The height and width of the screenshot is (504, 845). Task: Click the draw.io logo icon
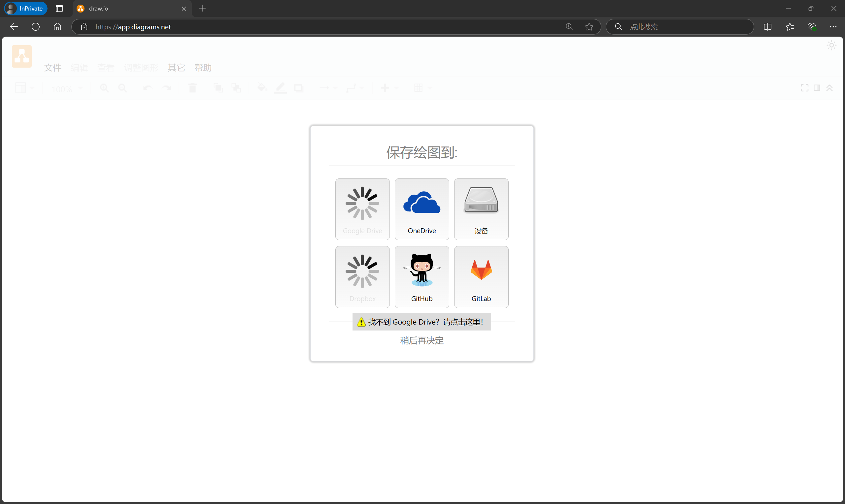coord(22,56)
